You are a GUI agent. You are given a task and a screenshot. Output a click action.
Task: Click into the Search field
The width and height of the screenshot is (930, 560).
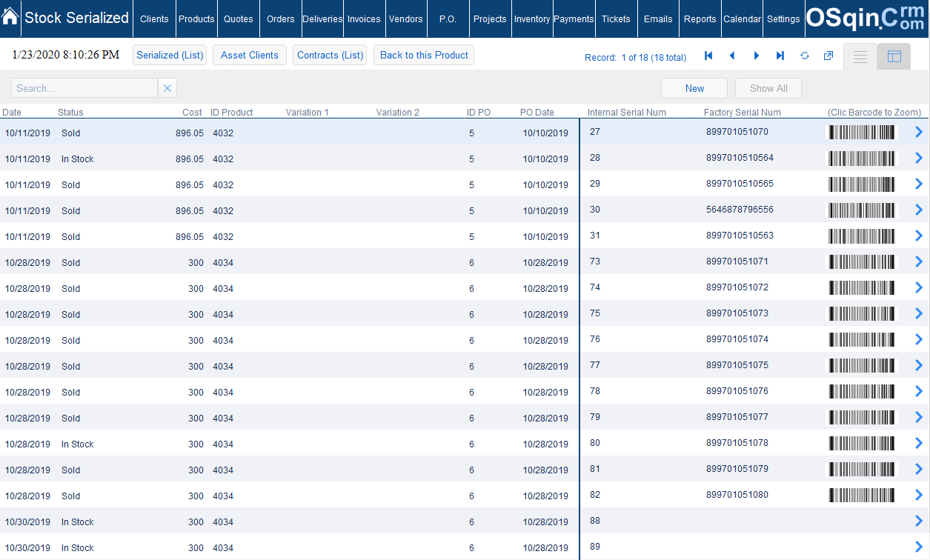(84, 88)
